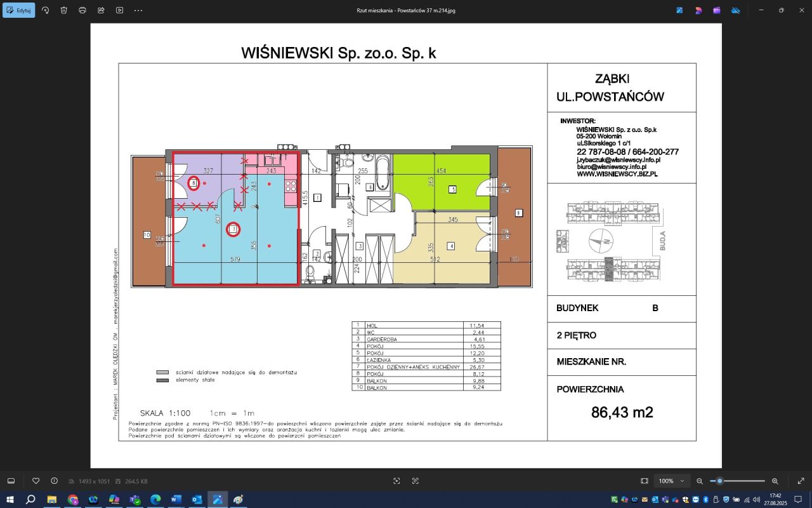Open Microsoft Teams from the taskbar
This screenshot has width=812, height=508.
134,500
